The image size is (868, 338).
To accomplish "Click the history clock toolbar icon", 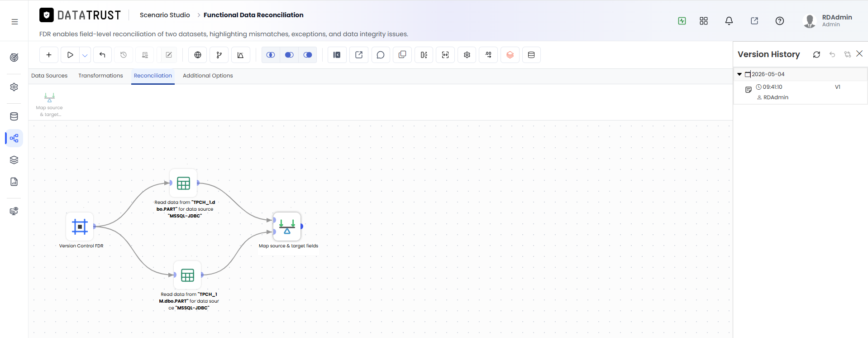I will 124,55.
